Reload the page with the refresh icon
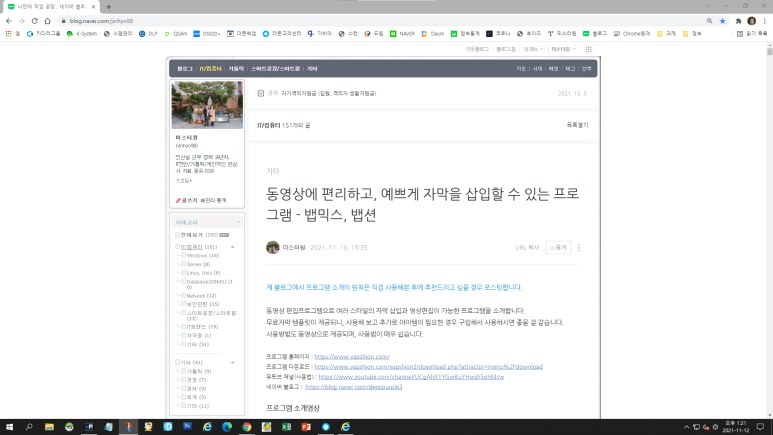Viewport: 773px width, 435px height. (35, 21)
